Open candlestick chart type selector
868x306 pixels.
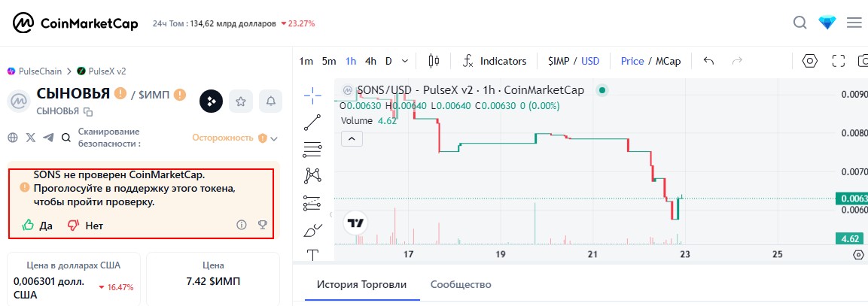point(434,61)
